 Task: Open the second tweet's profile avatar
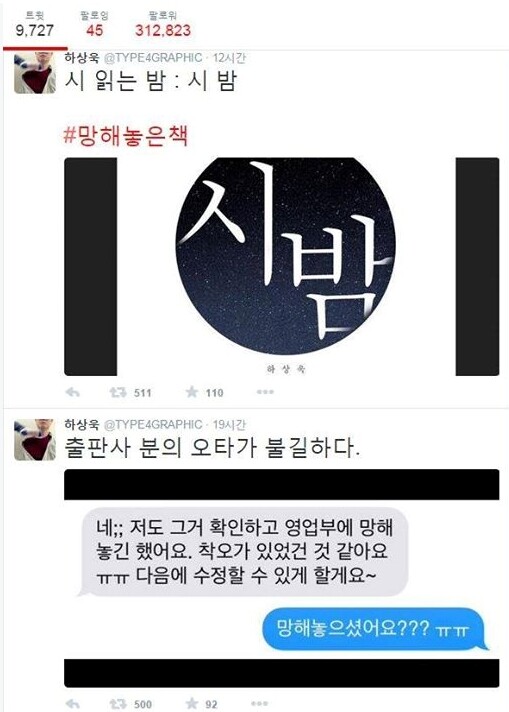(35, 440)
